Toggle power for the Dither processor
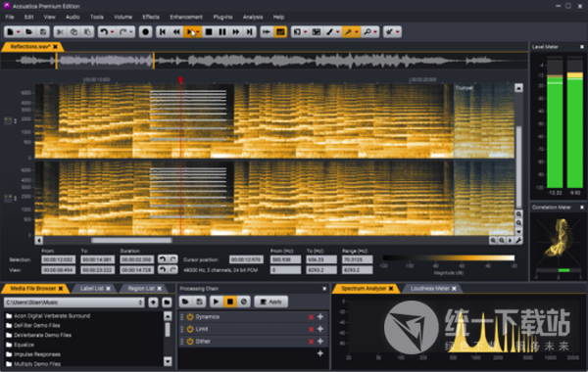Image resolution: width=588 pixels, height=372 pixels. 190,342
